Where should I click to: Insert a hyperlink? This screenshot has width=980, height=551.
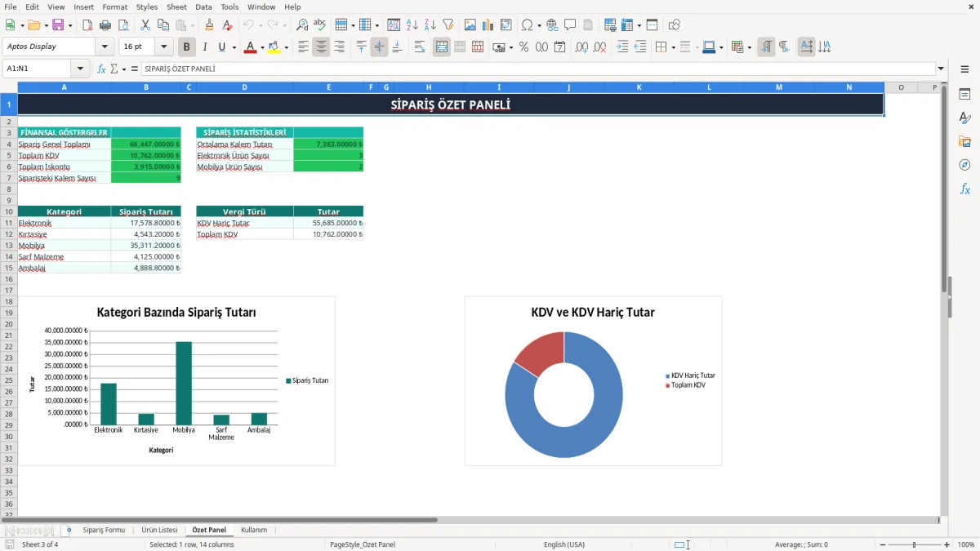pyautogui.click(x=553, y=25)
